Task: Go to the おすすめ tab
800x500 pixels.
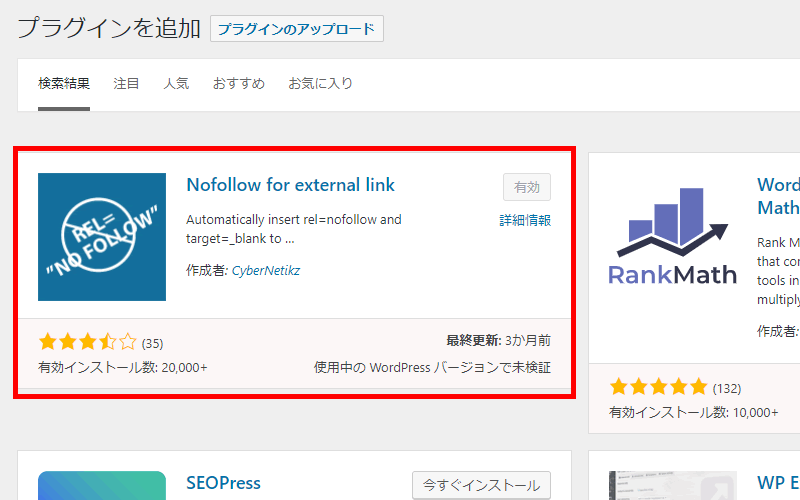Action: [238, 84]
